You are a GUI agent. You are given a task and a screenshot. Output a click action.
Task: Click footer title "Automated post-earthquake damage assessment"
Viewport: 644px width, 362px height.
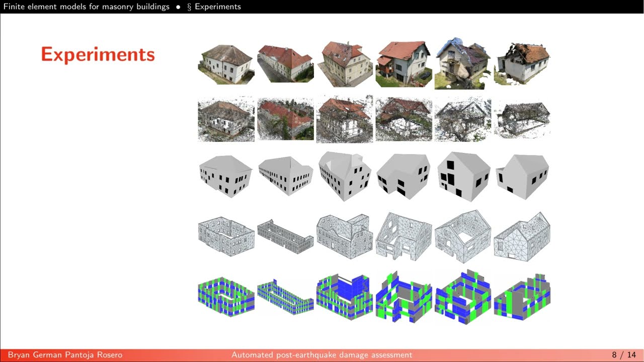[322, 355]
